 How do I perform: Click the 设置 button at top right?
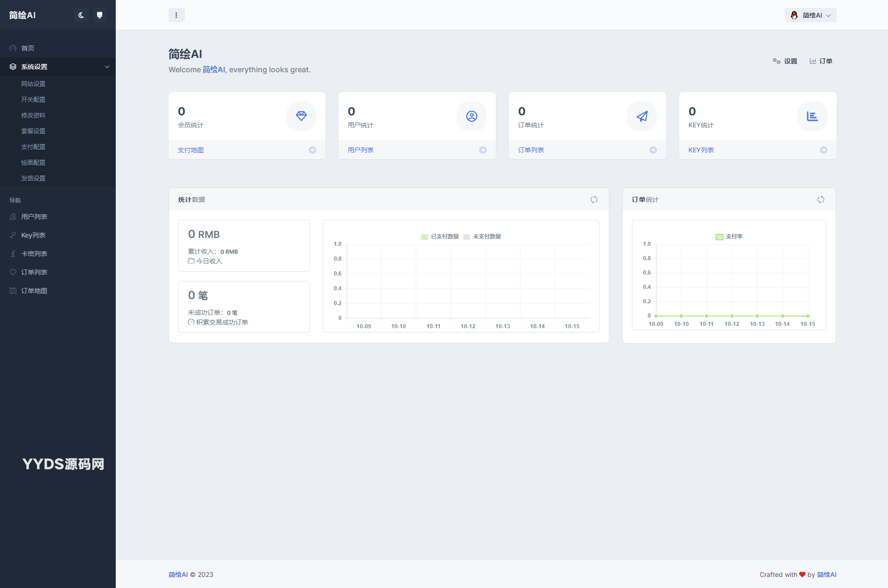tap(785, 61)
